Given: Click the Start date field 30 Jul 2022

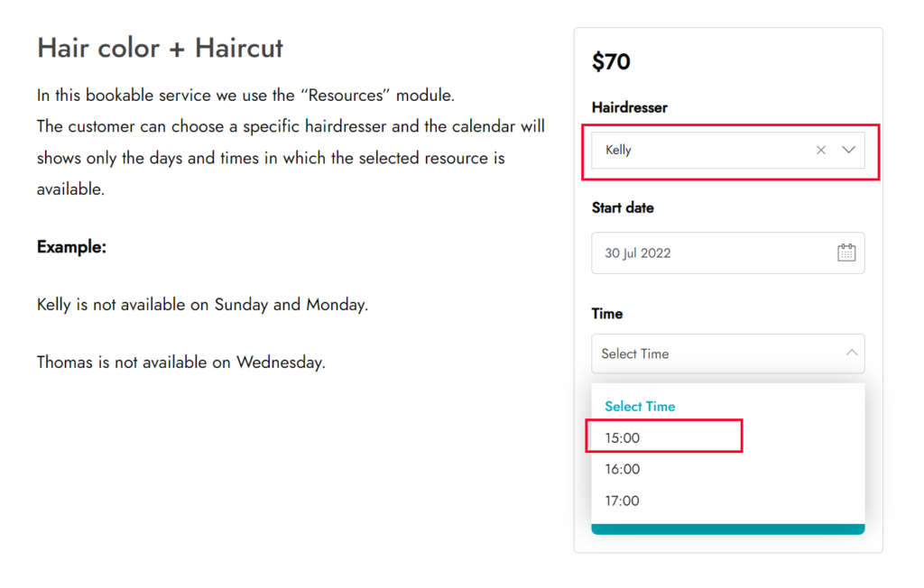Looking at the screenshot, I should (728, 253).
